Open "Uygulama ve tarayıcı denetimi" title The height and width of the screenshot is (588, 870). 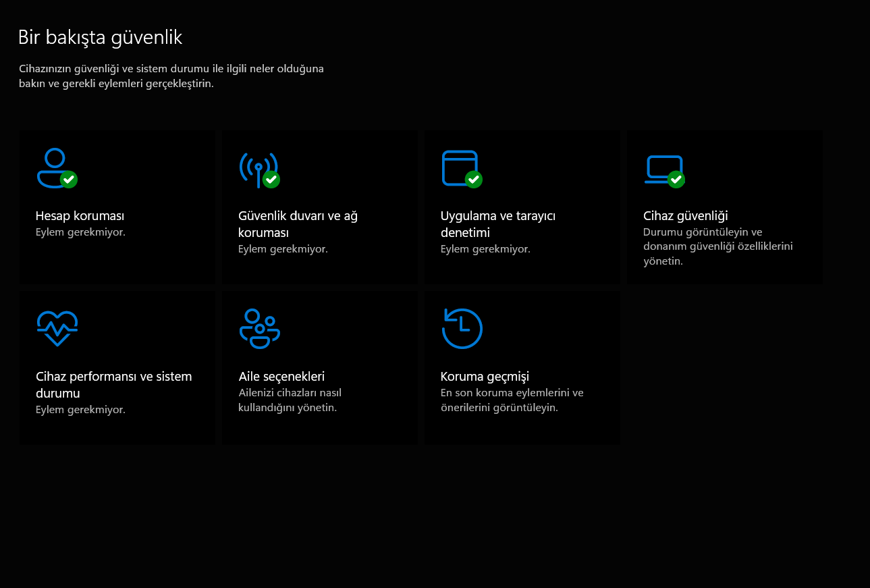coord(498,224)
